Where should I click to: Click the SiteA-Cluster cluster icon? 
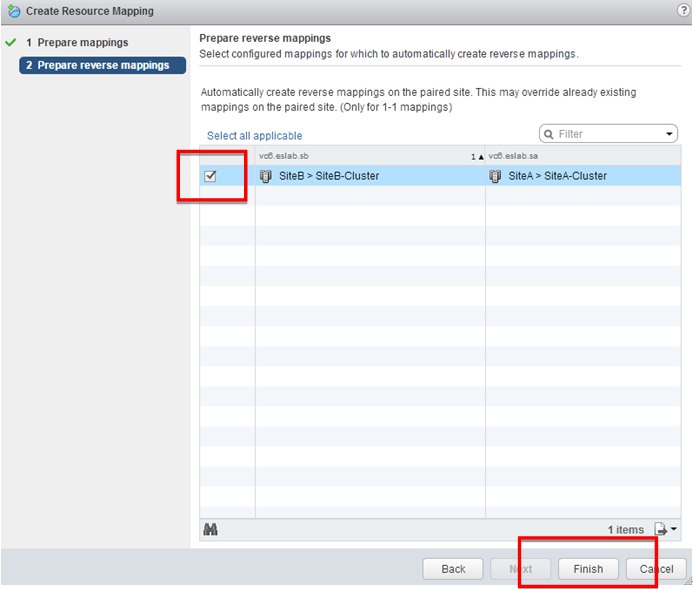pyautogui.click(x=495, y=176)
